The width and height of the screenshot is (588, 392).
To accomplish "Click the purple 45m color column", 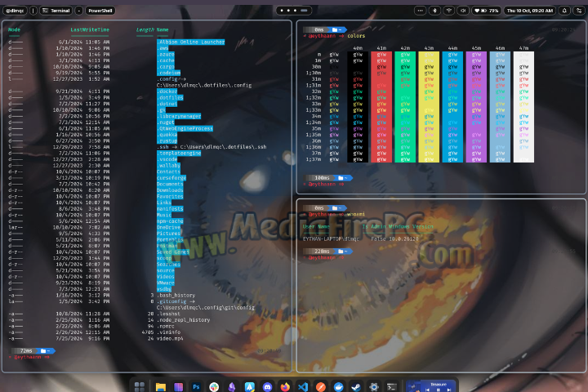I will 476,107.
